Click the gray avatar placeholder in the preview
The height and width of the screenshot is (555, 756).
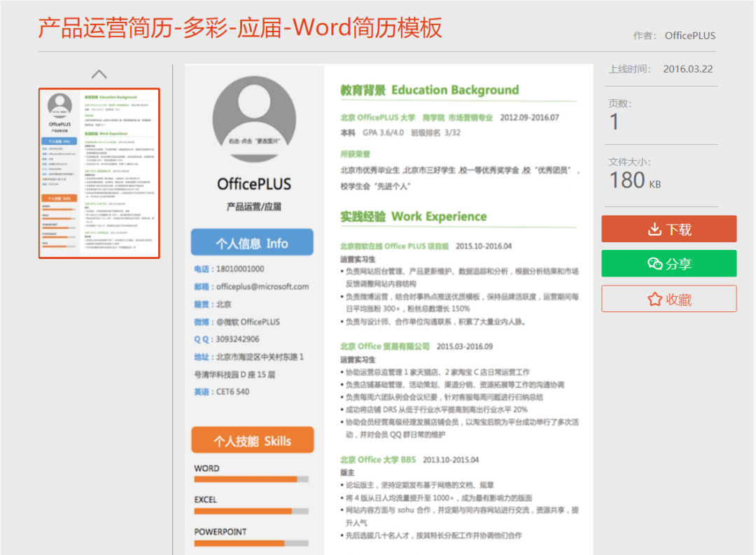tap(254, 118)
